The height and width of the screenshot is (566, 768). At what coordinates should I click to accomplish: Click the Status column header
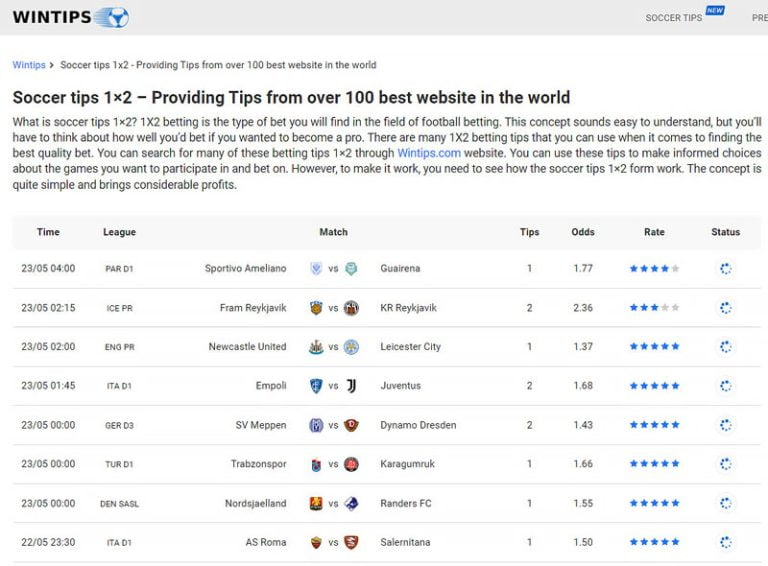click(726, 232)
